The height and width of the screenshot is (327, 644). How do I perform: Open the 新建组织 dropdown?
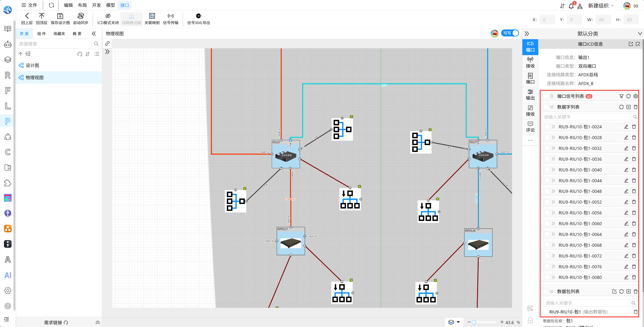[x=601, y=6]
